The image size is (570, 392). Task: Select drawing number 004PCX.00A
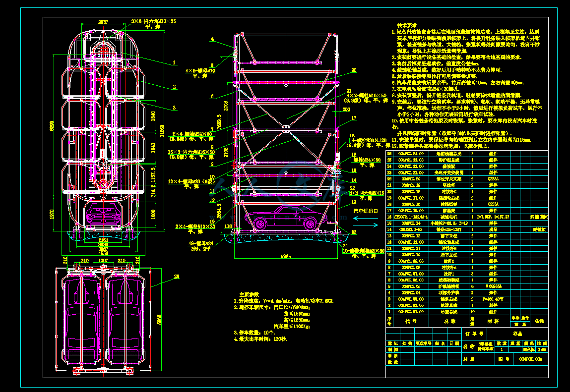(x=531, y=359)
